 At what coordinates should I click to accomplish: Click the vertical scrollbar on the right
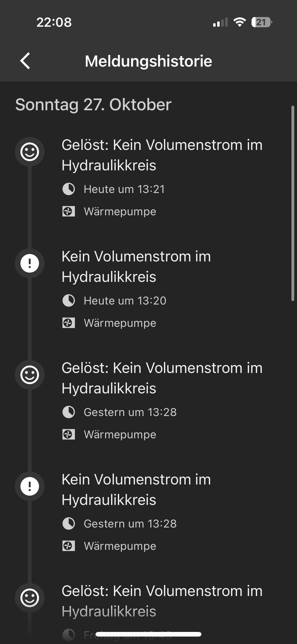[x=293, y=203]
